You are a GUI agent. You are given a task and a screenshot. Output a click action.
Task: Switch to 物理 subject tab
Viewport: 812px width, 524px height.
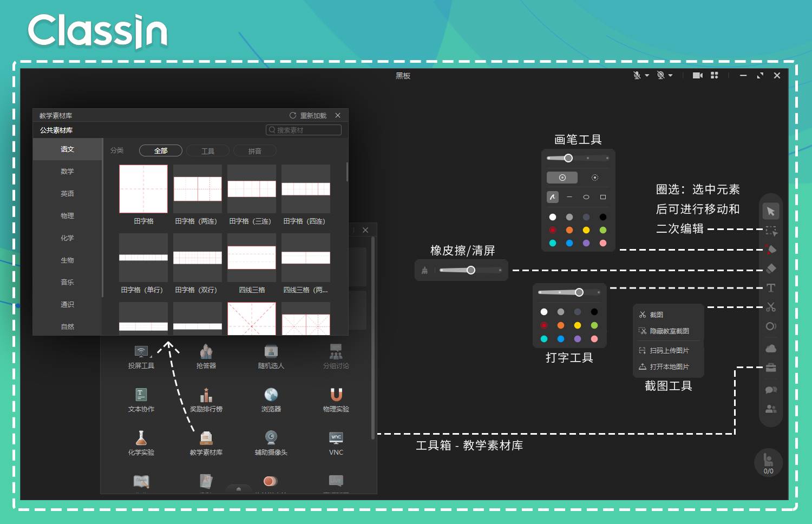pyautogui.click(x=68, y=215)
